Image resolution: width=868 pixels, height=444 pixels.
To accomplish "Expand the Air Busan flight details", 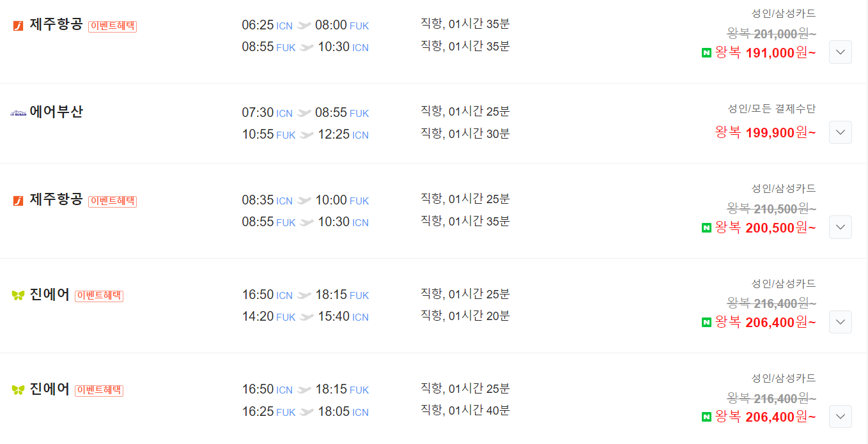I will pos(840,132).
